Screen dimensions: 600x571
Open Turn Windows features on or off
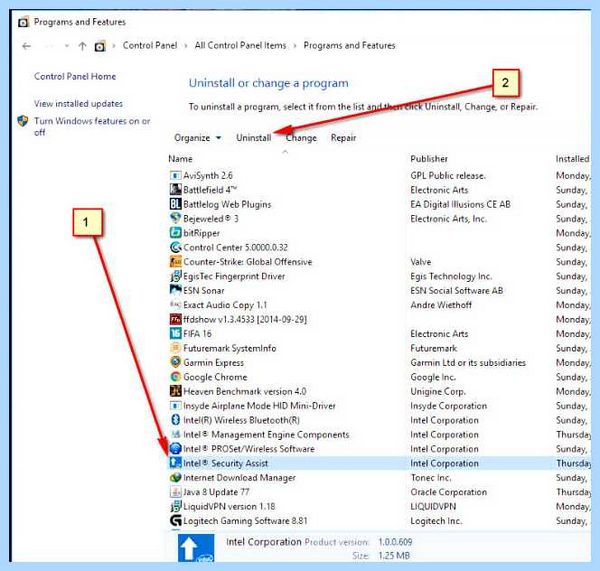click(x=92, y=127)
